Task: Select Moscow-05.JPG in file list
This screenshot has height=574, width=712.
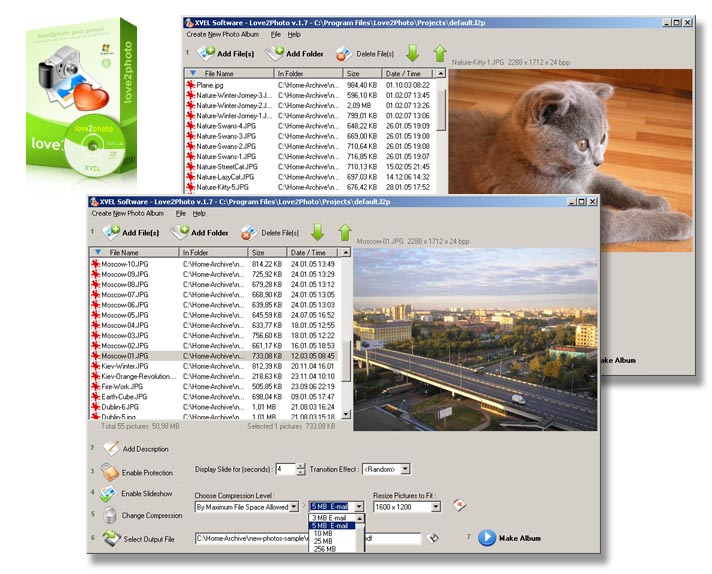Action: coord(215,315)
